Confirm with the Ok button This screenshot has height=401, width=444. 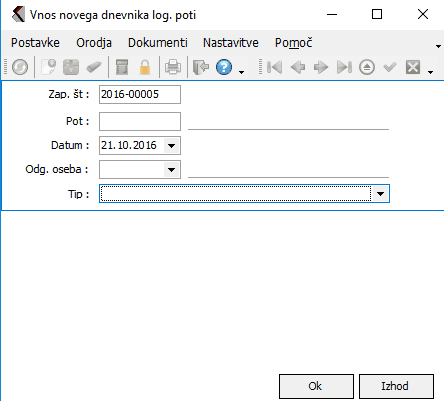(316, 386)
